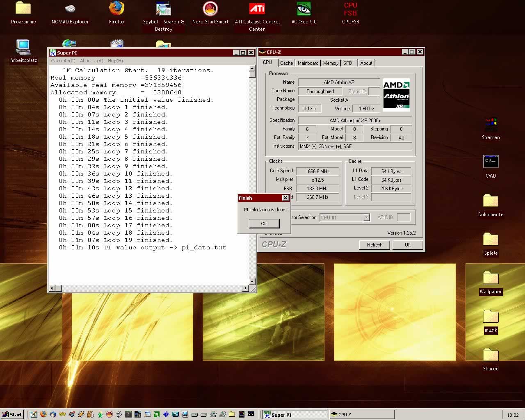
Task: Open Arbeitsplatz desktop icon
Action: [23, 51]
